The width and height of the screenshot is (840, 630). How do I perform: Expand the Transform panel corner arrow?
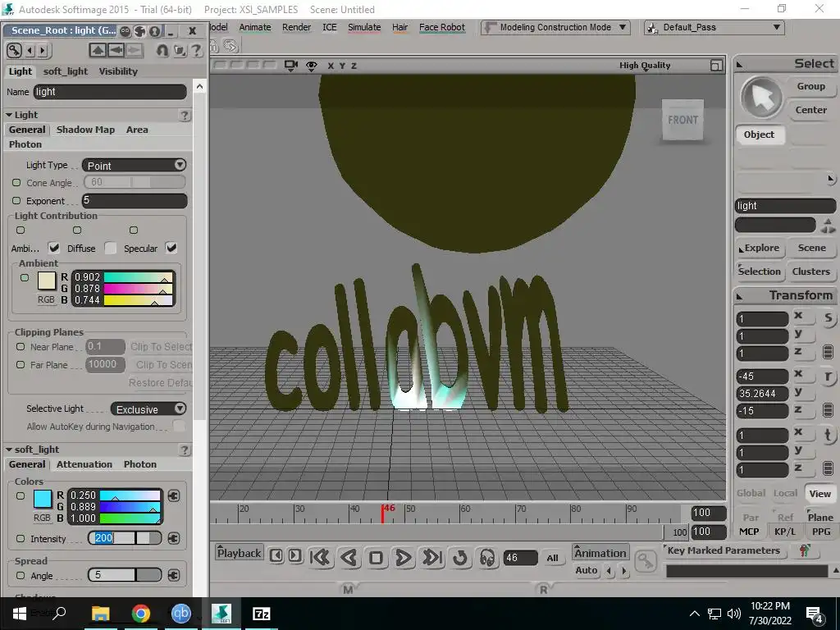tap(740, 296)
